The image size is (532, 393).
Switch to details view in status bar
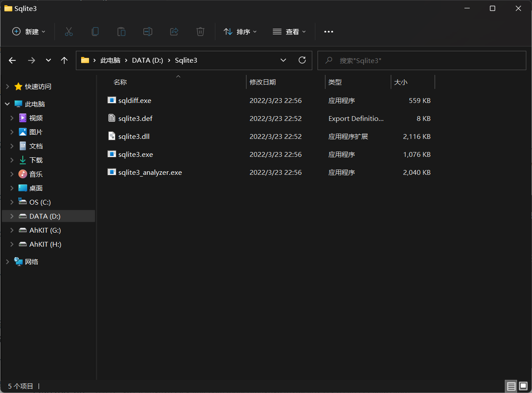tap(511, 386)
